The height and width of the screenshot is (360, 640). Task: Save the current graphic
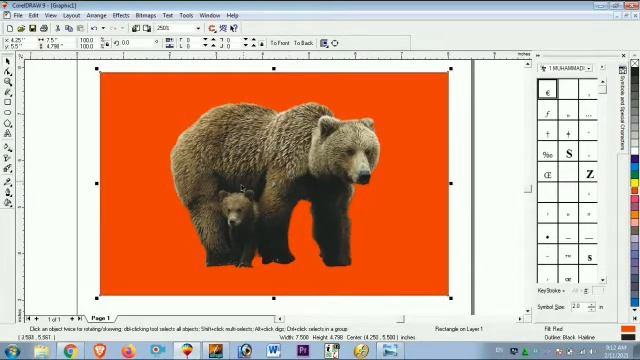point(32,28)
